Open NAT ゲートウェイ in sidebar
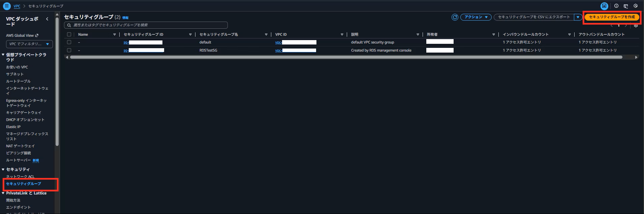644x214 pixels. [x=20, y=146]
